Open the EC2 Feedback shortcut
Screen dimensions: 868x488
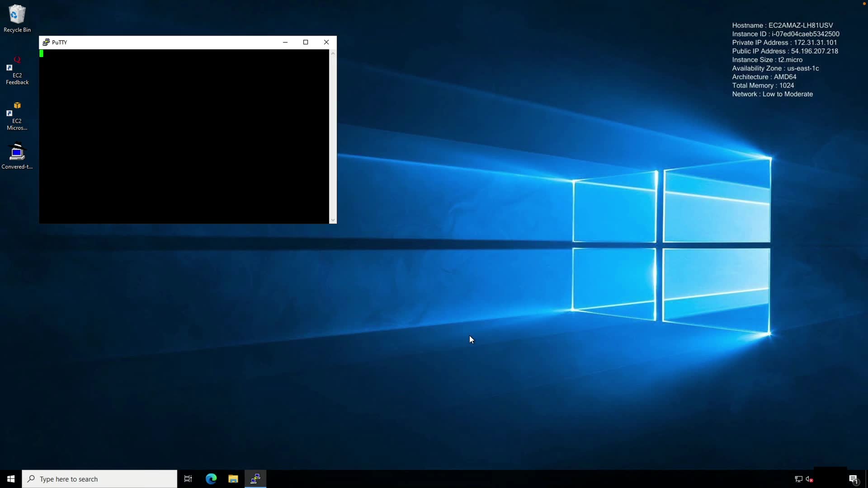17,70
